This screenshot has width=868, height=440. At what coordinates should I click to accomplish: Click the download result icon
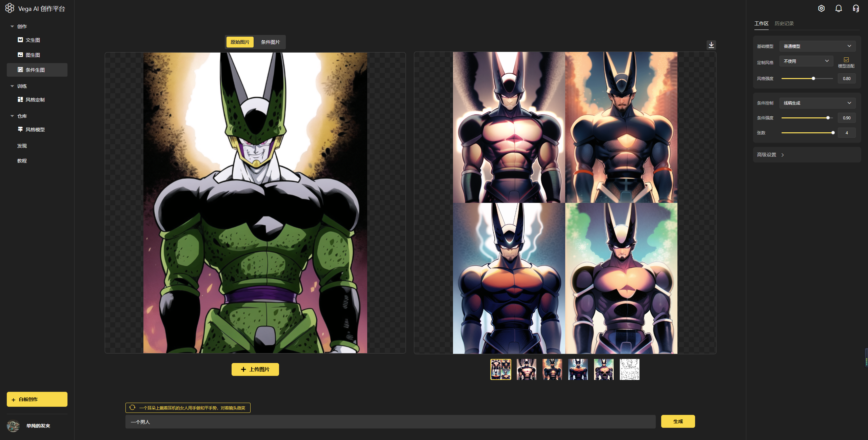pyautogui.click(x=711, y=45)
